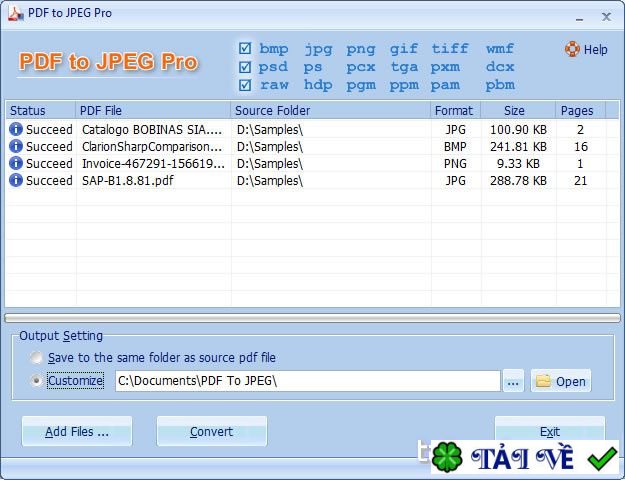Select Save to the same folder option
The width and height of the screenshot is (625, 480).
(x=36, y=358)
